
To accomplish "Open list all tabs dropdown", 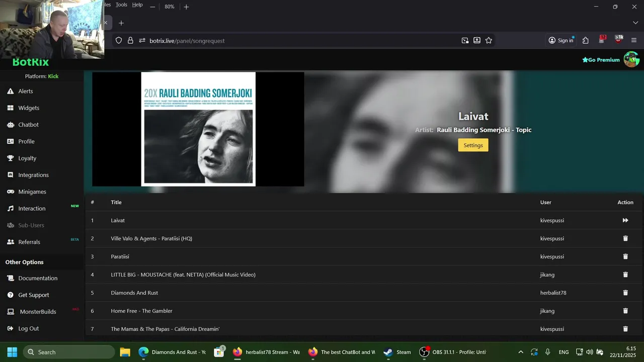I will click(x=635, y=23).
